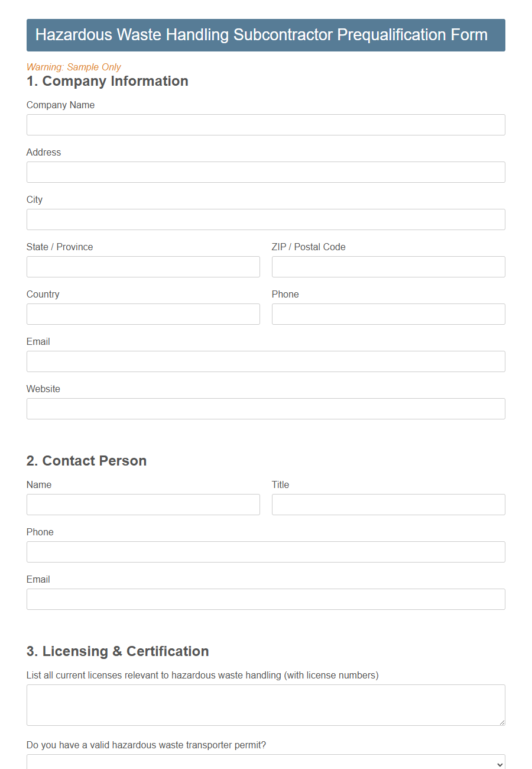Click the ZIP / Postal Code field

tap(388, 267)
